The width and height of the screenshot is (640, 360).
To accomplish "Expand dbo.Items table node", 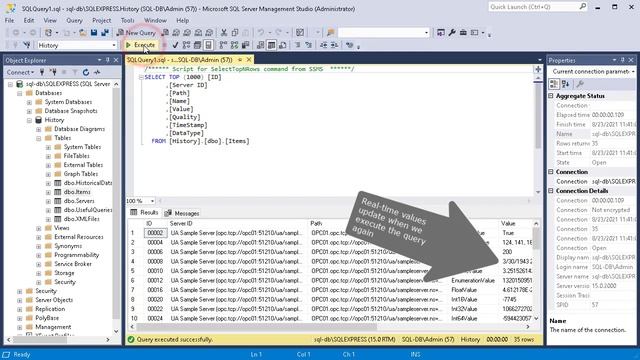I will (x=48, y=192).
